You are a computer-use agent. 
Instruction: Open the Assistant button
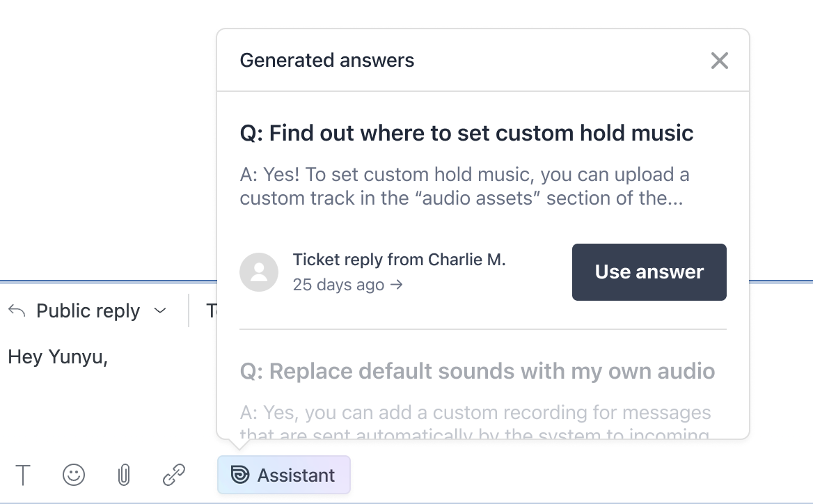click(283, 475)
